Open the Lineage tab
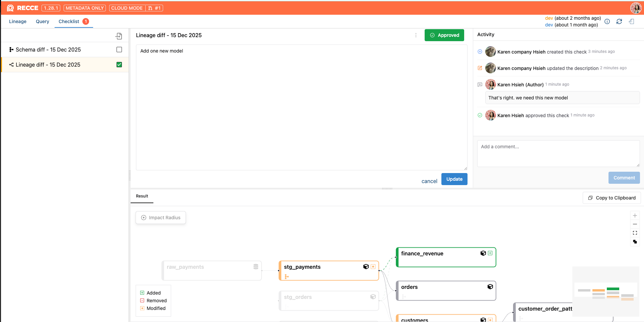The height and width of the screenshot is (322, 644). point(17,21)
